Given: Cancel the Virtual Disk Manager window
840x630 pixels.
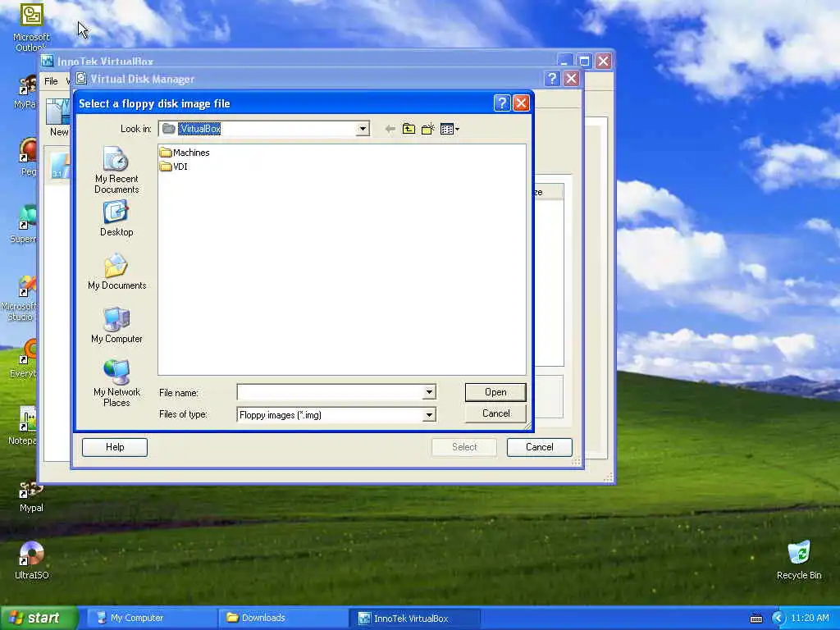Looking at the screenshot, I should [540, 447].
